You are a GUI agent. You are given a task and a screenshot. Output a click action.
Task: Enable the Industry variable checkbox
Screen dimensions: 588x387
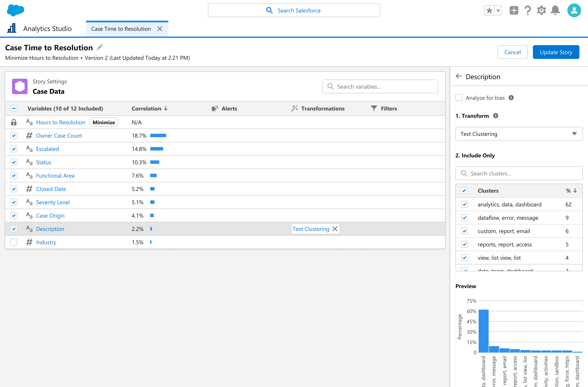[x=14, y=242]
